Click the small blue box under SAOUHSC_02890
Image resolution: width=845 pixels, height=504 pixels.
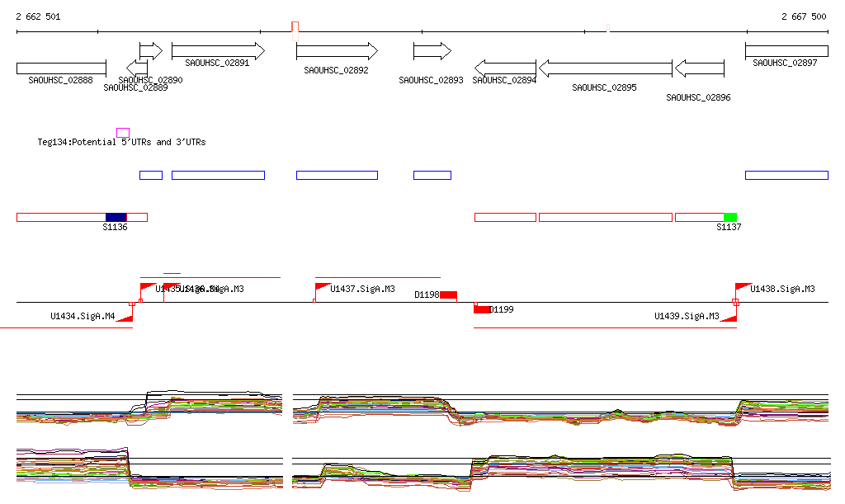tap(151, 175)
